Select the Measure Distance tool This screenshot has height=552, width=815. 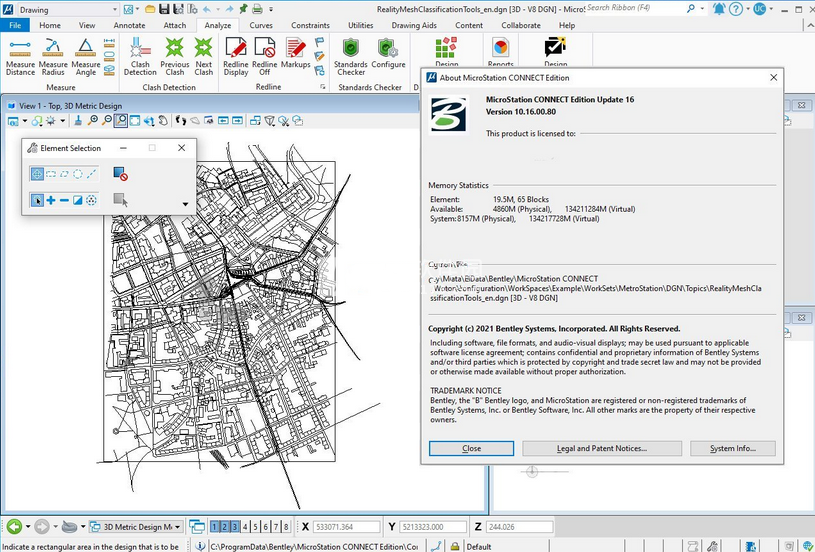(20, 57)
